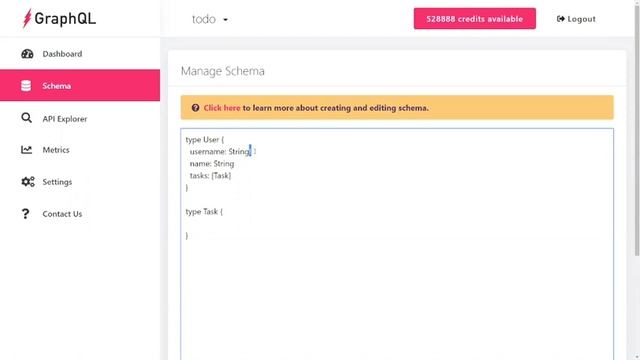Click the Contact Us question mark icon
The image size is (640, 360).
pyautogui.click(x=25, y=213)
